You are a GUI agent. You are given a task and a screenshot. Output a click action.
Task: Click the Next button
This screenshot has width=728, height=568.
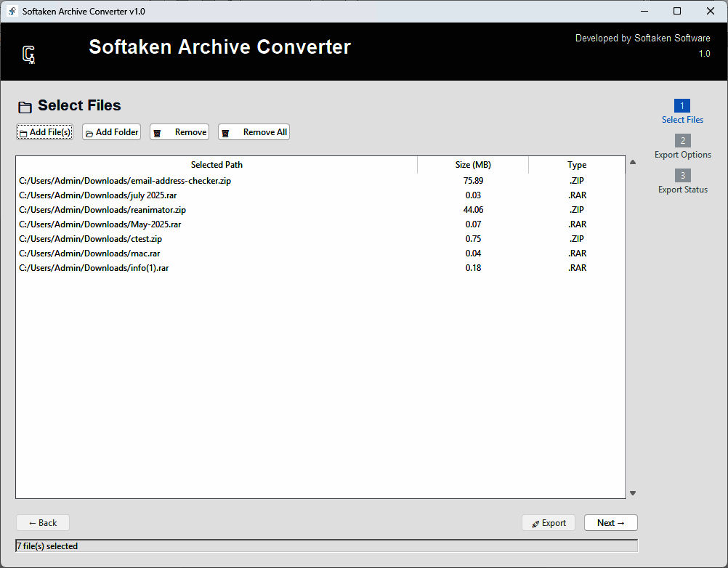coord(610,522)
